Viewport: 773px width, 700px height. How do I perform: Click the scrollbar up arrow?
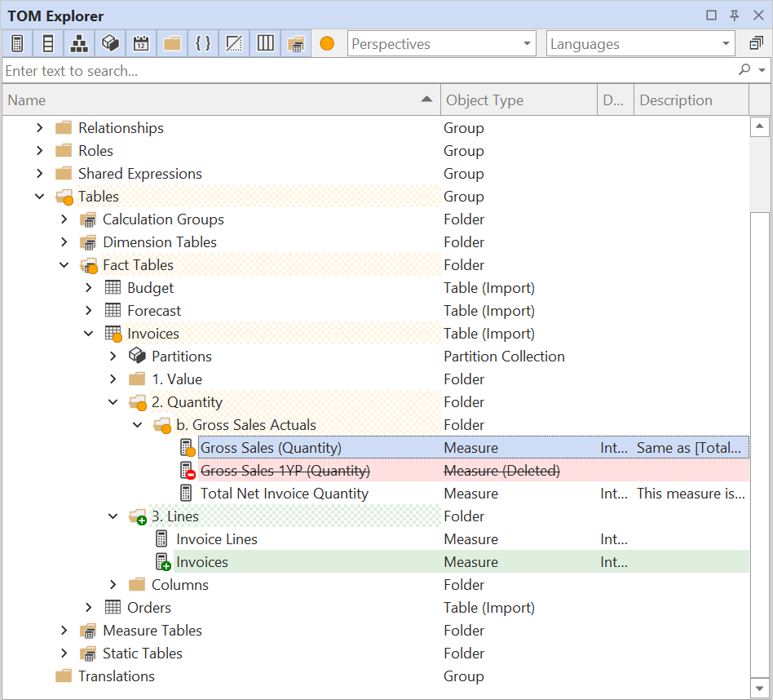(x=760, y=126)
